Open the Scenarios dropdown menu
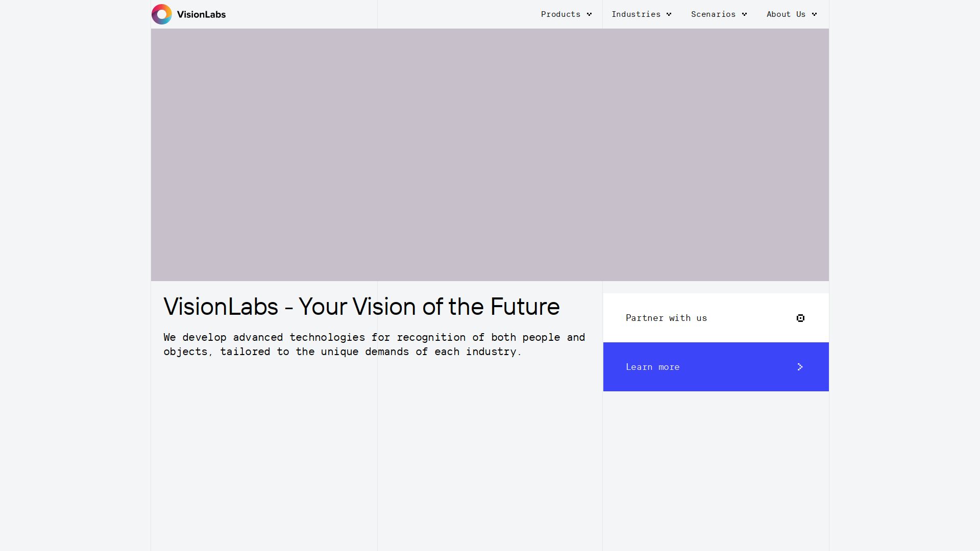The width and height of the screenshot is (980, 551). pos(713,14)
